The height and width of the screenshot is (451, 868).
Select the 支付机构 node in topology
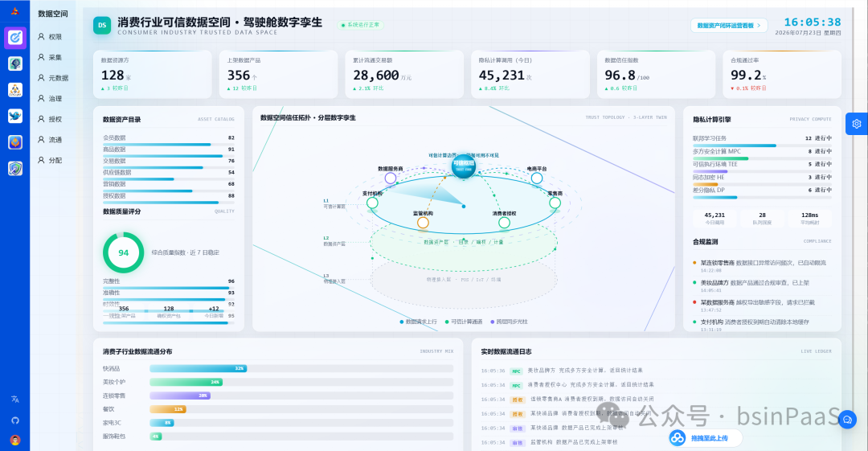pyautogui.click(x=373, y=203)
